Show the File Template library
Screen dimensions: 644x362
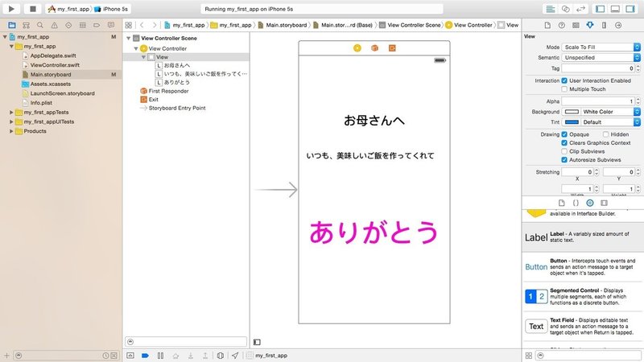pos(561,203)
